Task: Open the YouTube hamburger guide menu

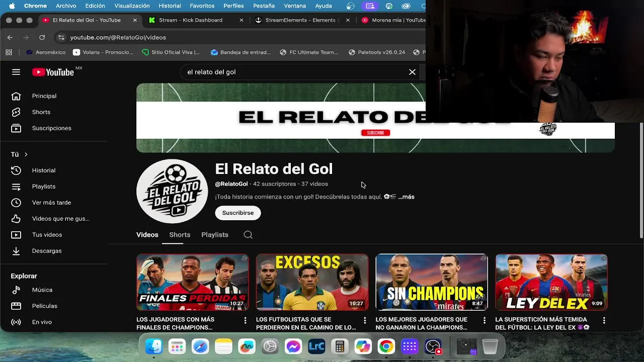Action: [16, 72]
